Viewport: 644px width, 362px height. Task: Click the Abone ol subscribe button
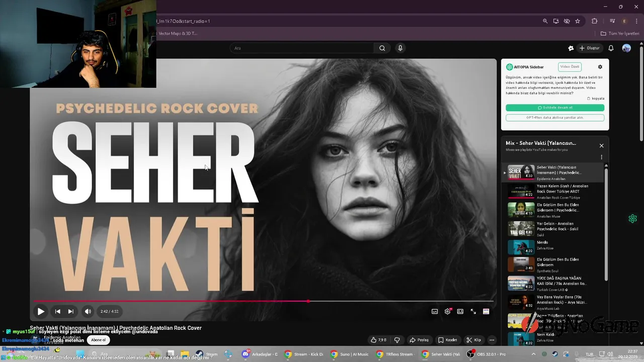point(98,340)
